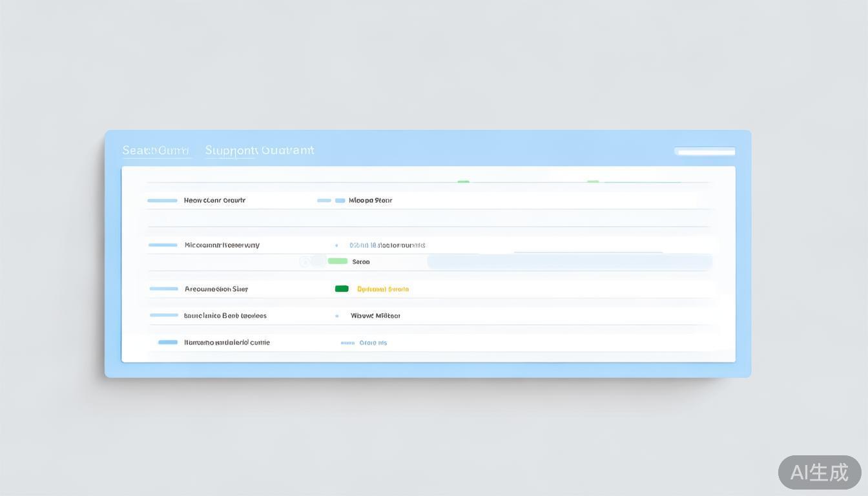Click the blue dash beside first row label

point(162,201)
